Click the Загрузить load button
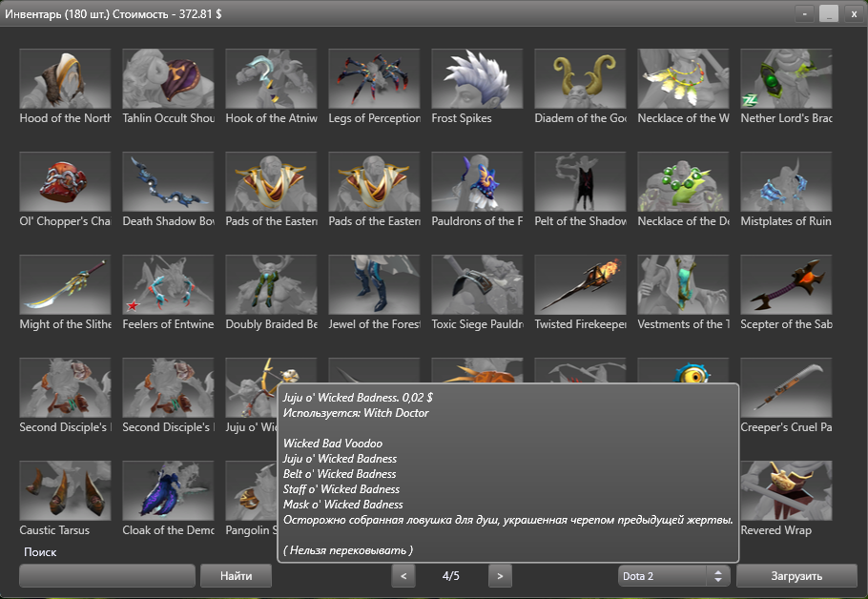Screen dimensions: 868x599 pyautogui.click(x=796, y=576)
